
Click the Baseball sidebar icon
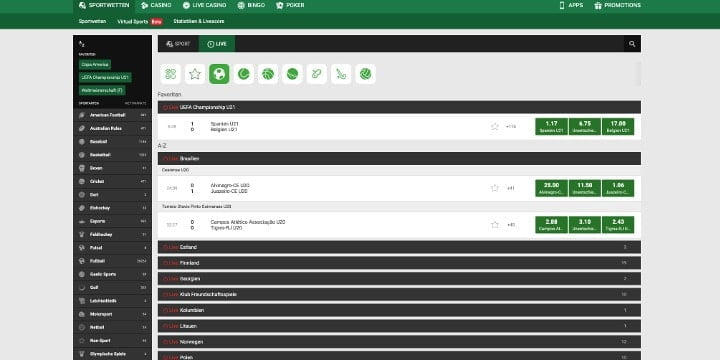(x=82, y=141)
